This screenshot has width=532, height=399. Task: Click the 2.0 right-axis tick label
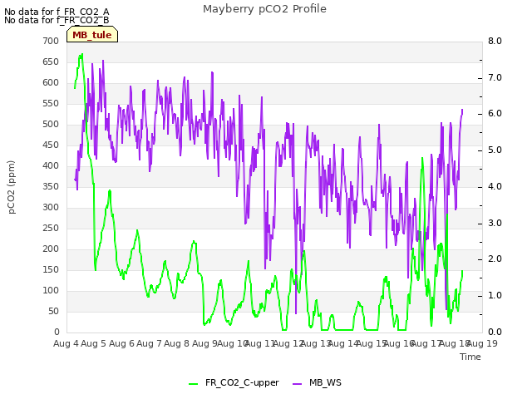(x=495, y=259)
